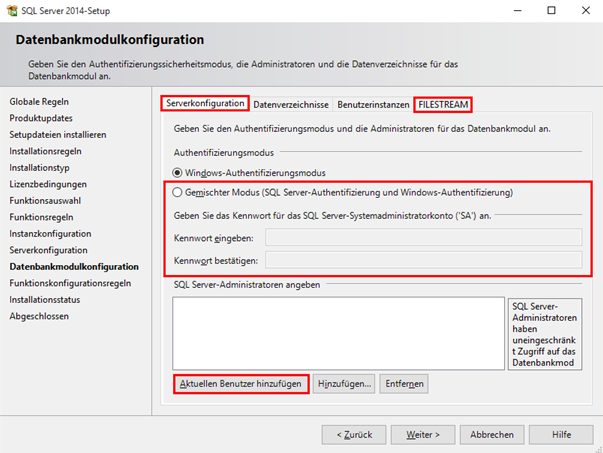
Task: Click the Hinzufügen... button
Action: tap(344, 384)
